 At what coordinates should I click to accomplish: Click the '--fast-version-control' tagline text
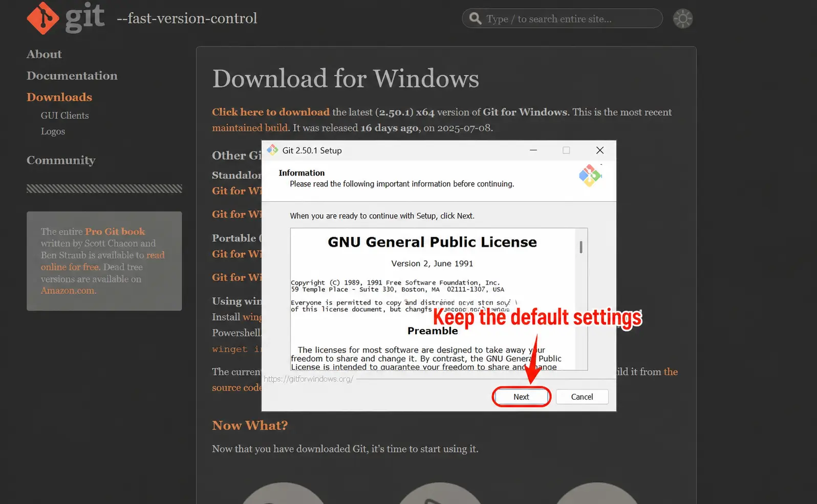point(187,18)
